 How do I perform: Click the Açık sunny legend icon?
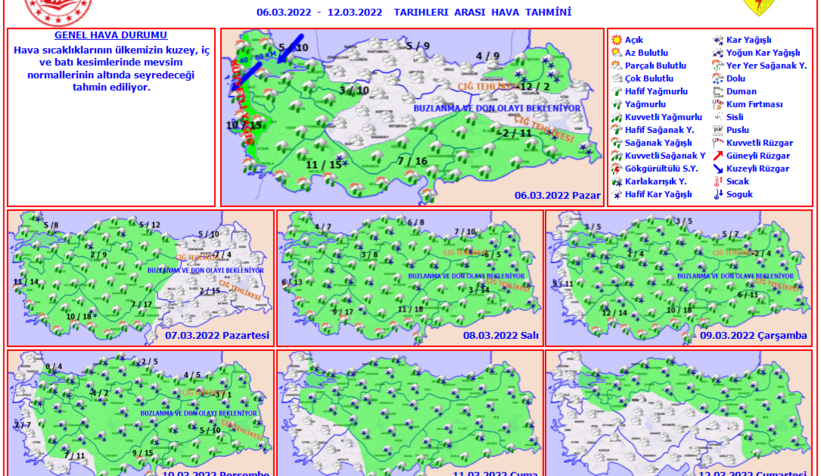(x=617, y=40)
